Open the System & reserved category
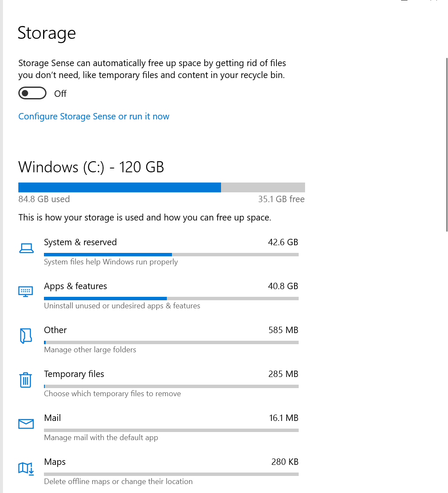The image size is (448, 493). point(171,252)
